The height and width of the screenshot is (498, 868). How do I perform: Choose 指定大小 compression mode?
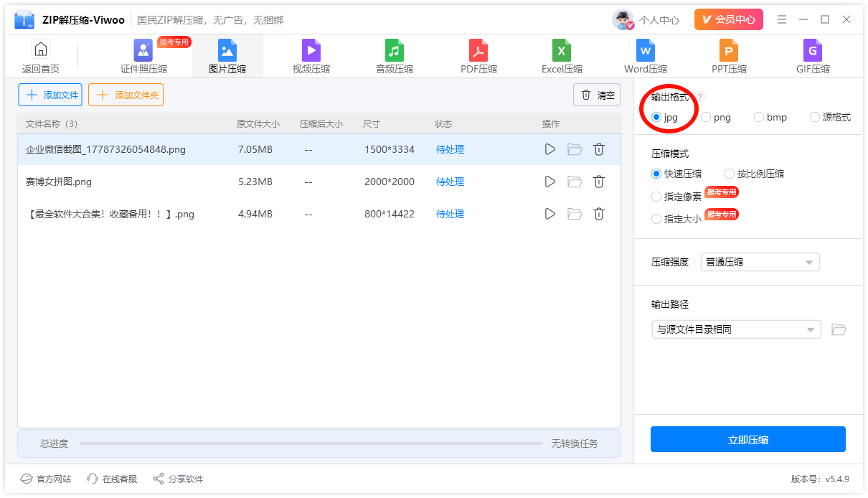pos(676,219)
